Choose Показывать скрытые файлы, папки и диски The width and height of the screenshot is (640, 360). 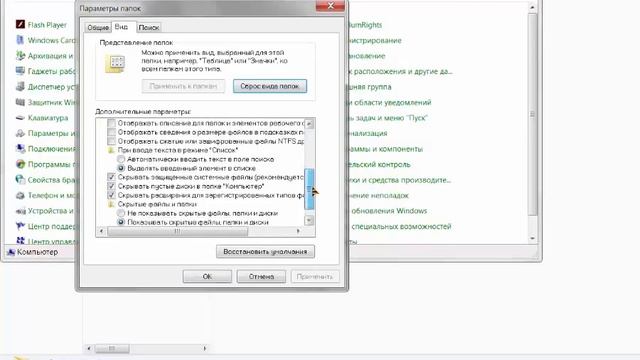[121, 222]
